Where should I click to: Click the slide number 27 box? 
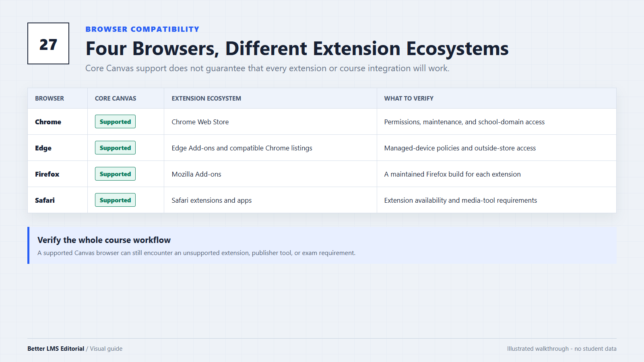coord(48,43)
